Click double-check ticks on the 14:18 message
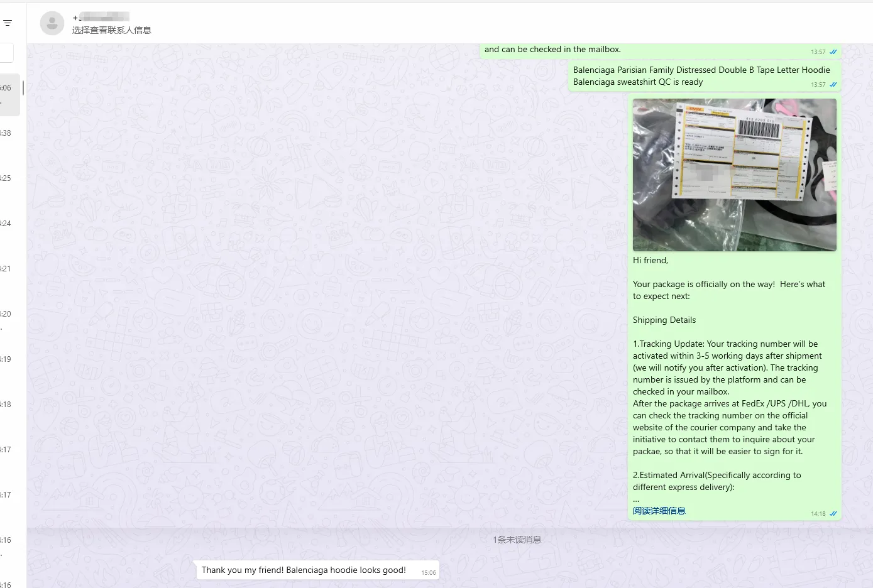 coord(833,514)
